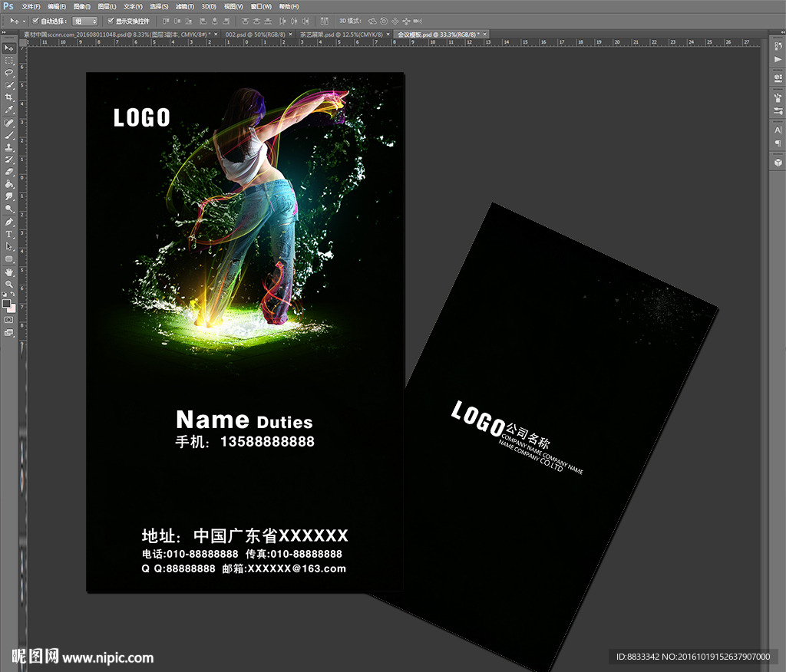
Task: Open the 3D panel cube icon
Action: pos(778,163)
